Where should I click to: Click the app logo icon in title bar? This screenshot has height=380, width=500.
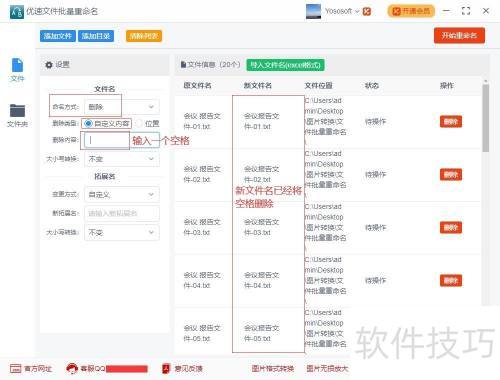click(17, 12)
